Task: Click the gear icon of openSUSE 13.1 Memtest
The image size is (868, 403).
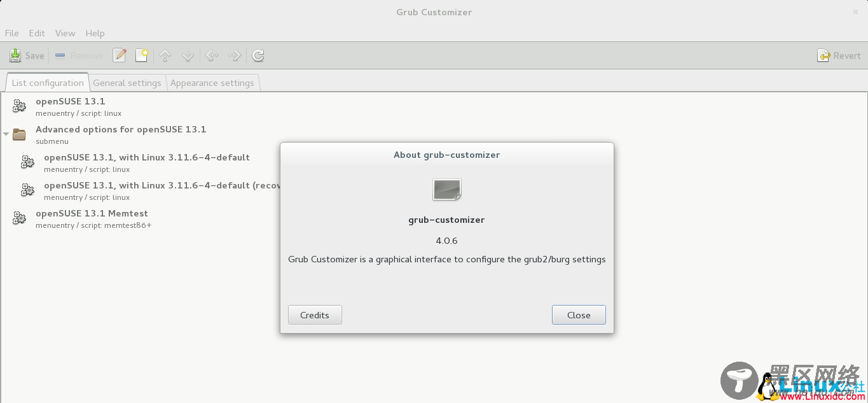Action: point(20,218)
